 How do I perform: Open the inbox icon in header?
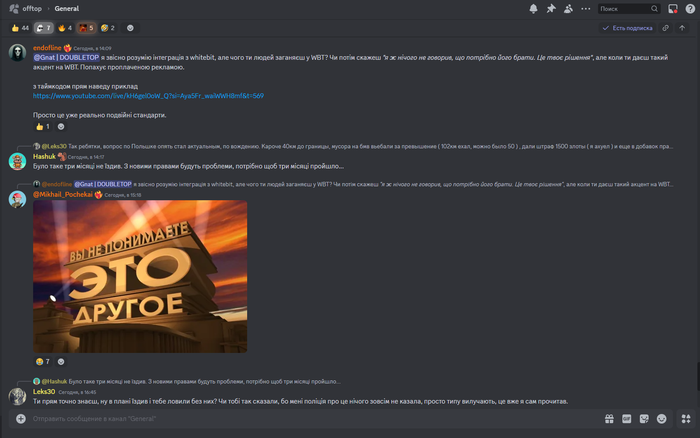673,8
